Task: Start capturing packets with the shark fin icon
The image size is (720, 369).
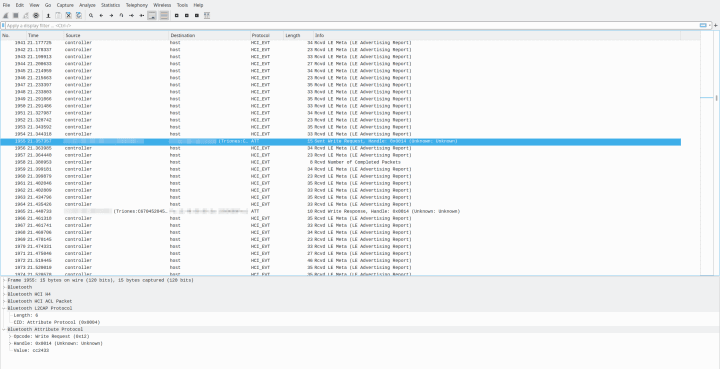Action: (x=6, y=16)
